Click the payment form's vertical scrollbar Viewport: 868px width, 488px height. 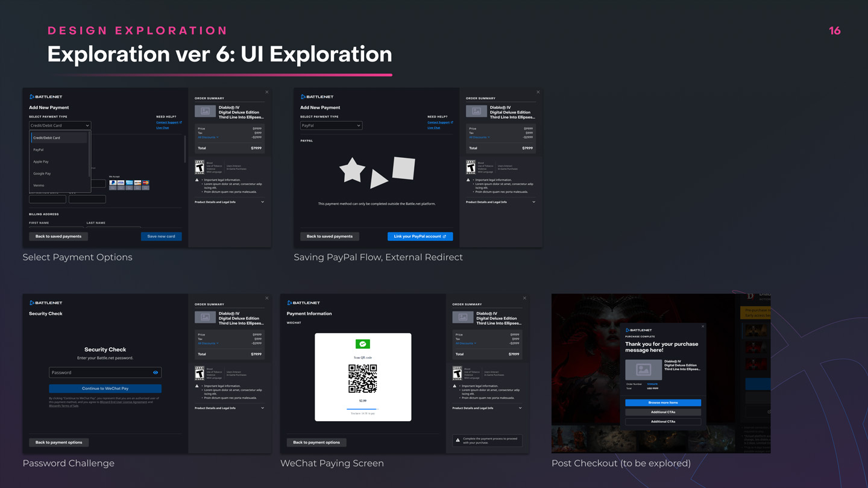click(185, 149)
